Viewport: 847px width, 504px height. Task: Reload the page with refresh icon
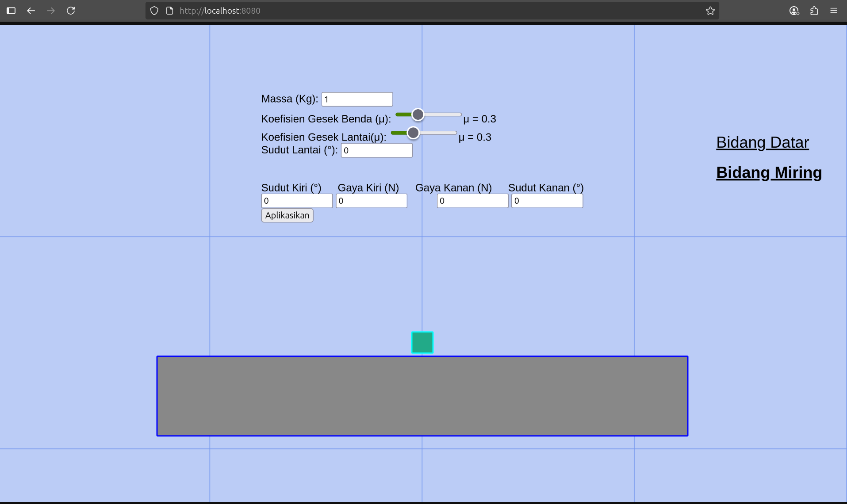71,11
